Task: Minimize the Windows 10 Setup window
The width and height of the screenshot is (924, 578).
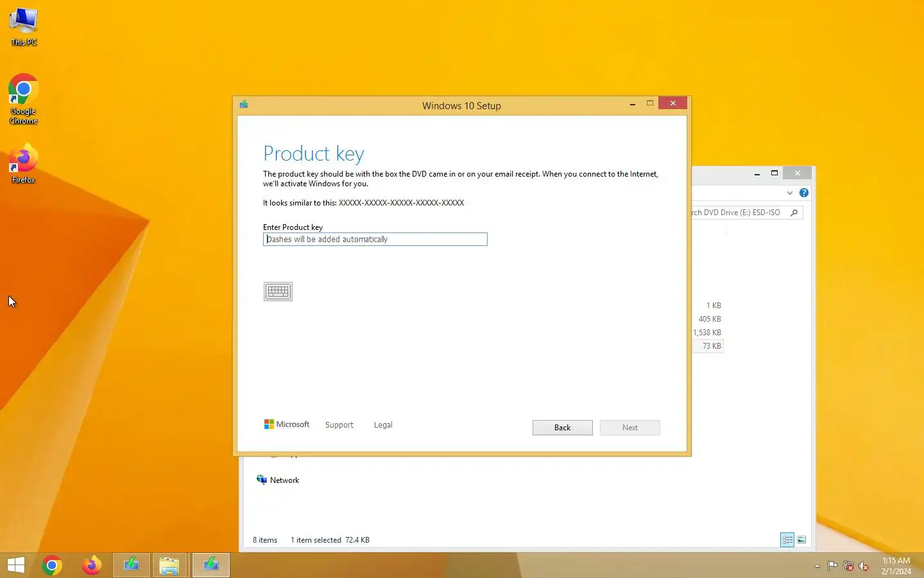Action: point(633,103)
